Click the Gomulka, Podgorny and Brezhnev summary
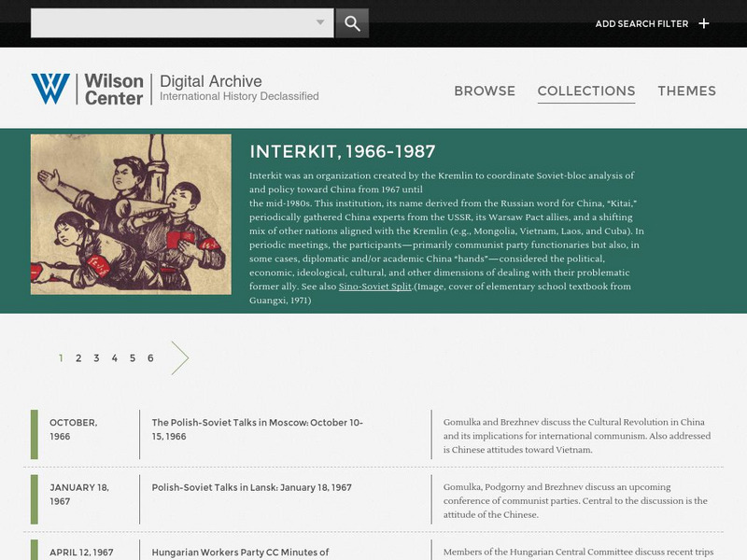Viewport: 747px width, 560px height. (x=575, y=500)
